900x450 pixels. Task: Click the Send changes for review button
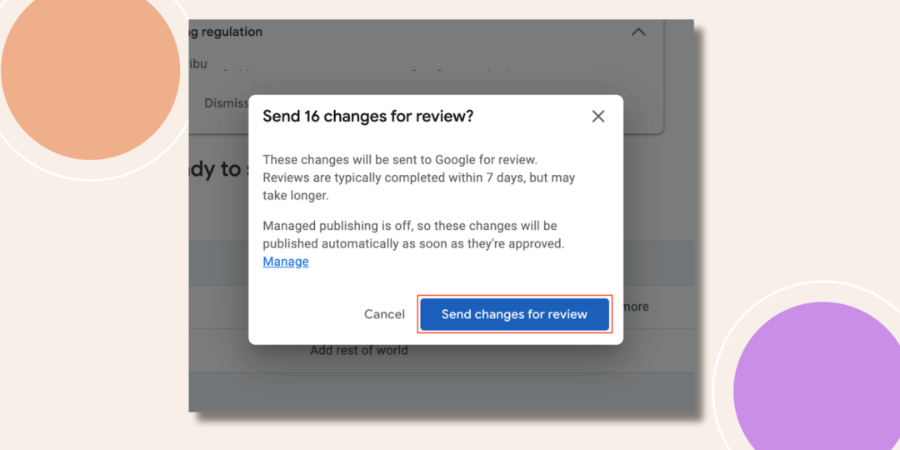pos(514,314)
